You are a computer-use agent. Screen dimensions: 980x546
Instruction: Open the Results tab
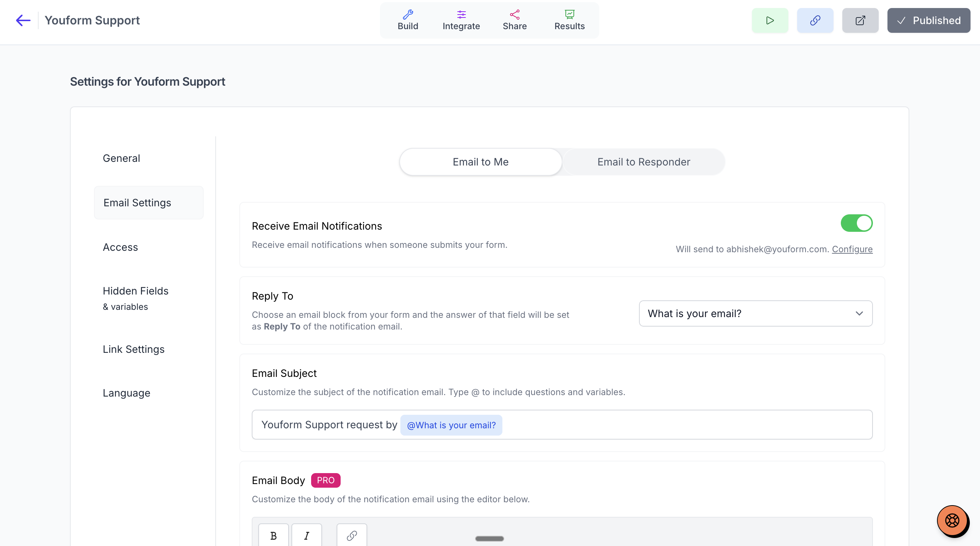tap(569, 20)
